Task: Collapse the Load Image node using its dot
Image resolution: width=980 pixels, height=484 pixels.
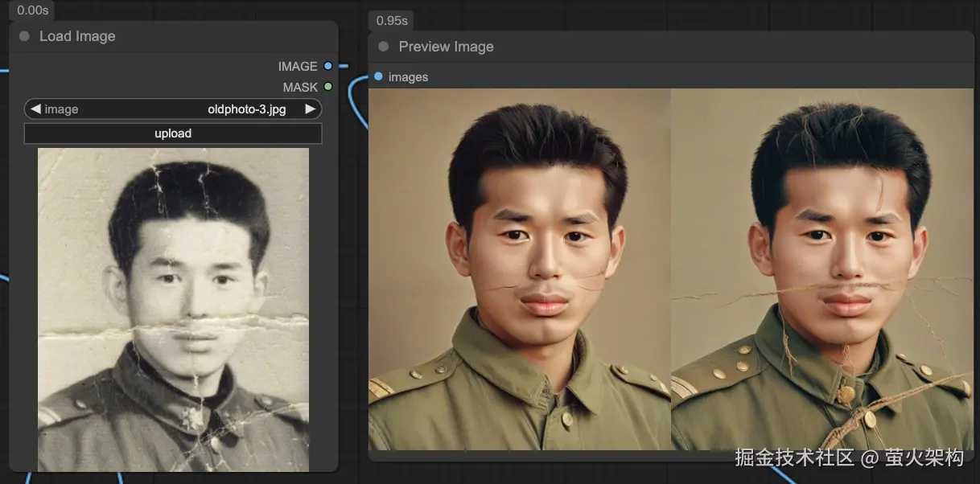Action: pos(24,36)
